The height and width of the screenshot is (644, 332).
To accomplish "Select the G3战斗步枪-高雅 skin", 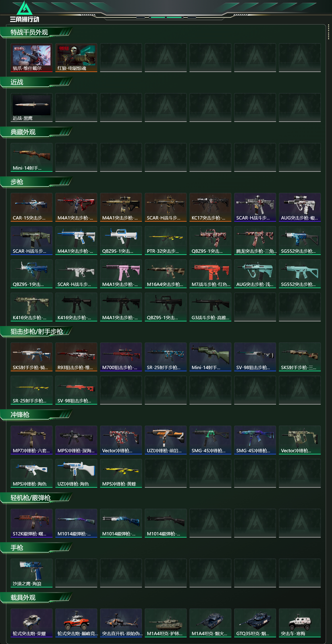I will [x=210, y=307].
